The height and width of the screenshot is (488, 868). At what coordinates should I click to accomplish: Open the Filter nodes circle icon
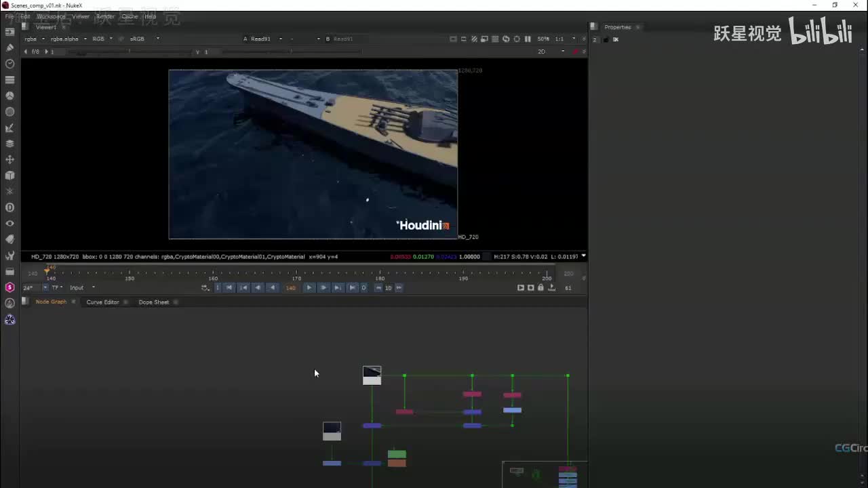point(9,112)
